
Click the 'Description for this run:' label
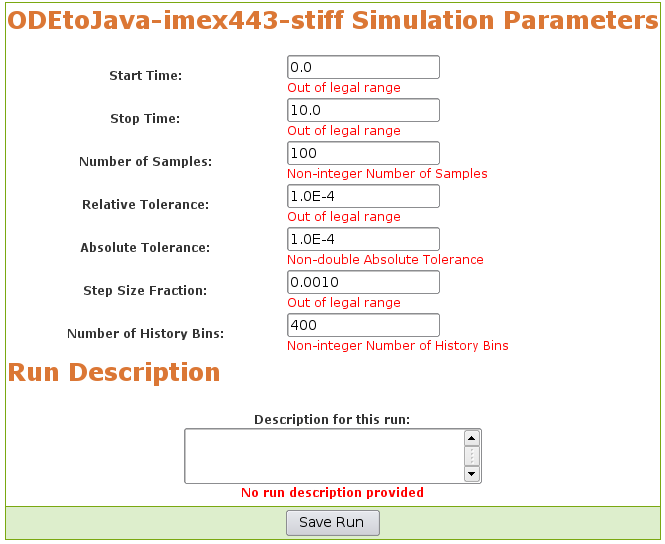332,420
